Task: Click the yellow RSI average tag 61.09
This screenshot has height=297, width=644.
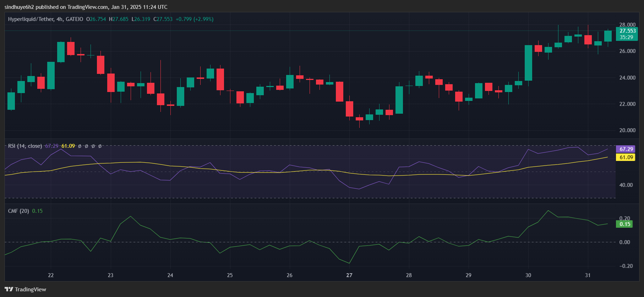Action: [626, 157]
